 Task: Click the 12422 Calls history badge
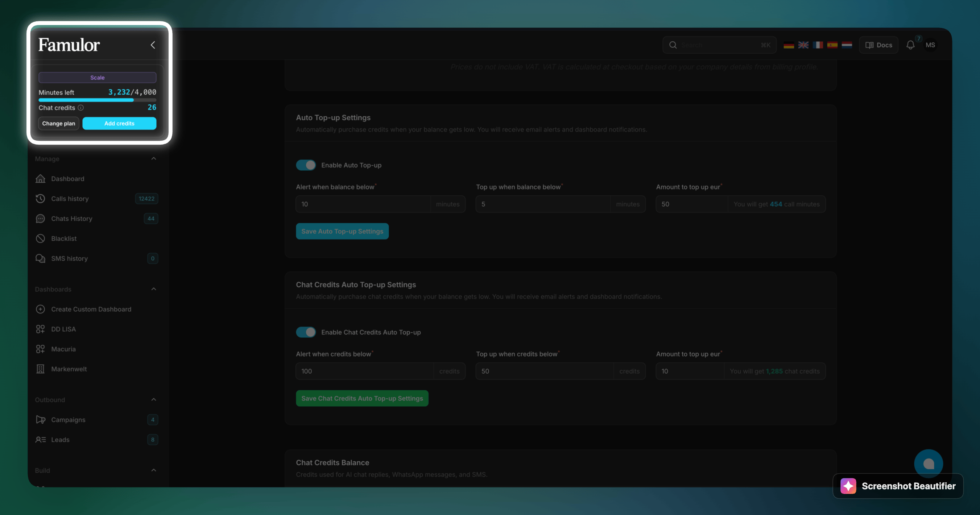pos(146,199)
